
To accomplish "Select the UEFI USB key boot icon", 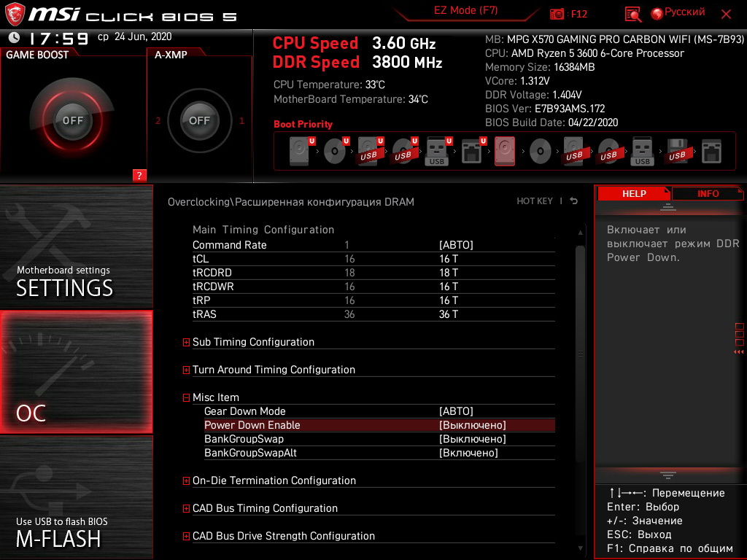I will point(438,151).
